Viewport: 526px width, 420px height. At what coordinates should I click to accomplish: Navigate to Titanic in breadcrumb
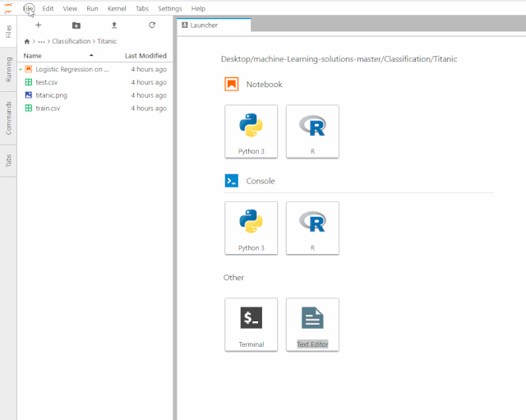click(x=107, y=41)
